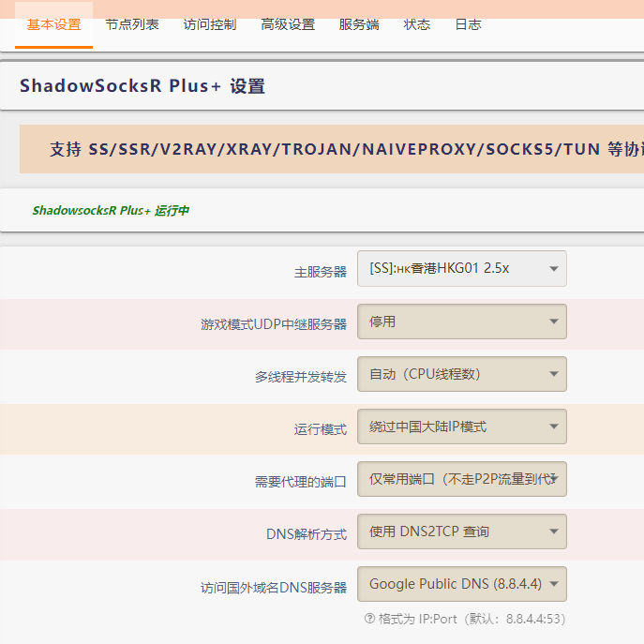Switch to the 基本设置 tab
Image resolution: width=644 pixels, height=644 pixels.
53,25
